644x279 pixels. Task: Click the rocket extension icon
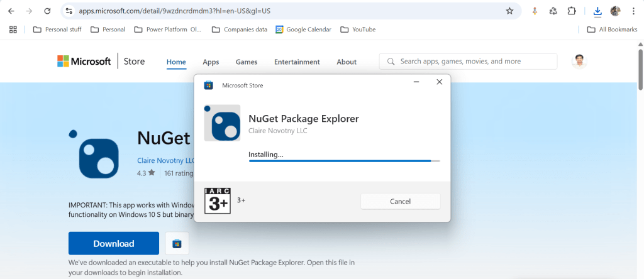[x=535, y=11]
